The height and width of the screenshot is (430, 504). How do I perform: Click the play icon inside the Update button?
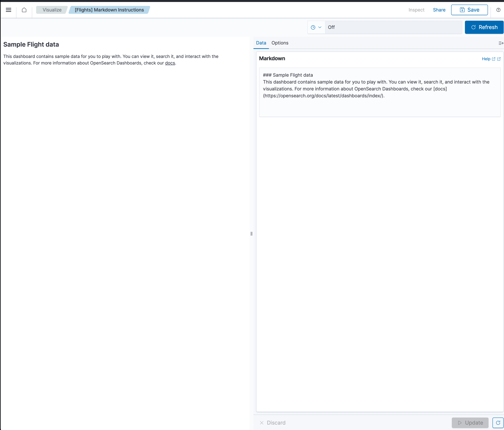click(x=460, y=423)
